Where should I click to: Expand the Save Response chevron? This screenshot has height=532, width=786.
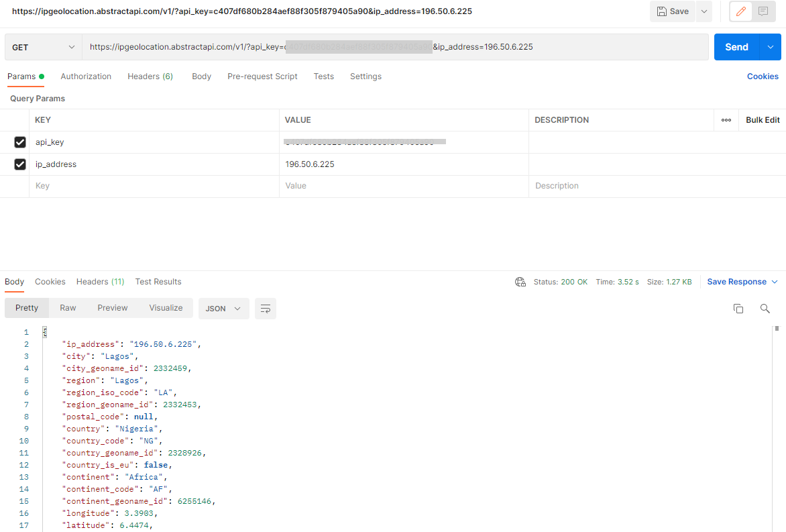click(775, 282)
